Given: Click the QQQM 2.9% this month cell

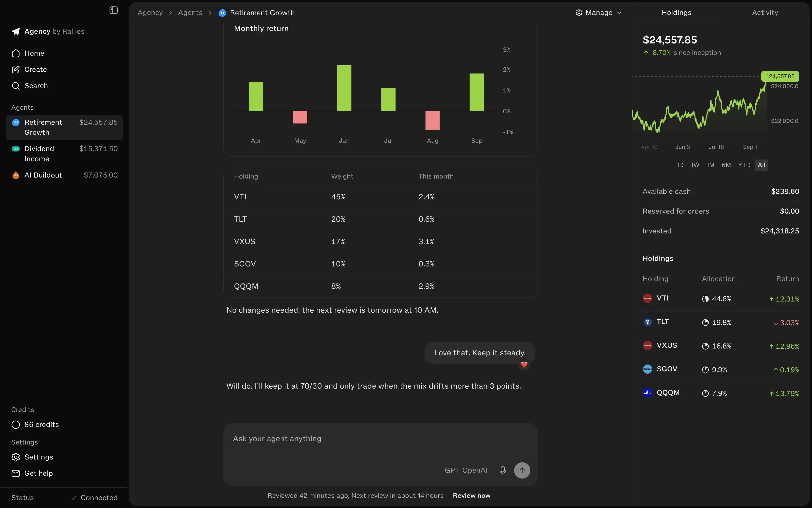Looking at the screenshot, I should pos(427,286).
